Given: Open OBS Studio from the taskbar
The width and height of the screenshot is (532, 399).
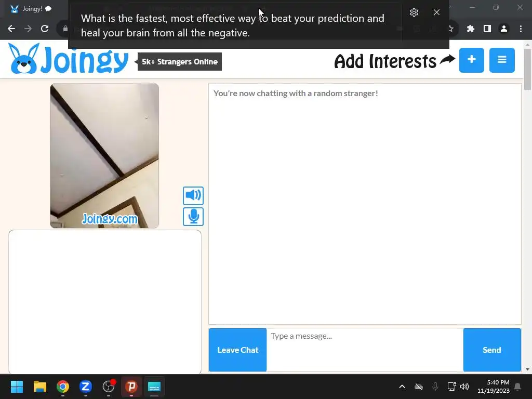Looking at the screenshot, I should pos(109,387).
